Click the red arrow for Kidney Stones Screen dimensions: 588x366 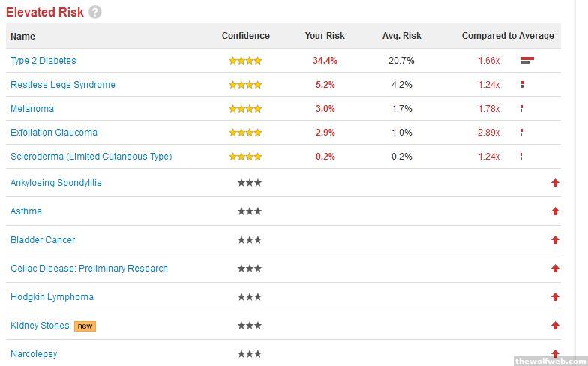(x=555, y=325)
